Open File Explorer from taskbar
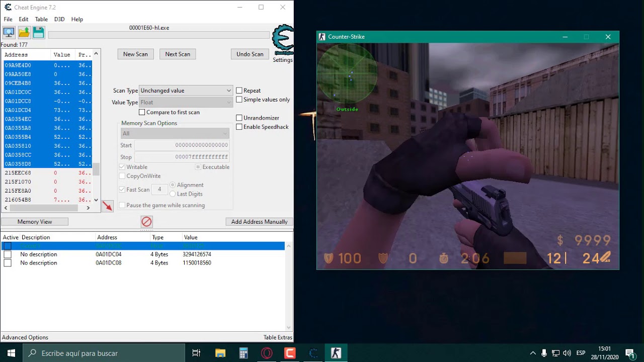The width and height of the screenshot is (644, 362). (x=220, y=353)
